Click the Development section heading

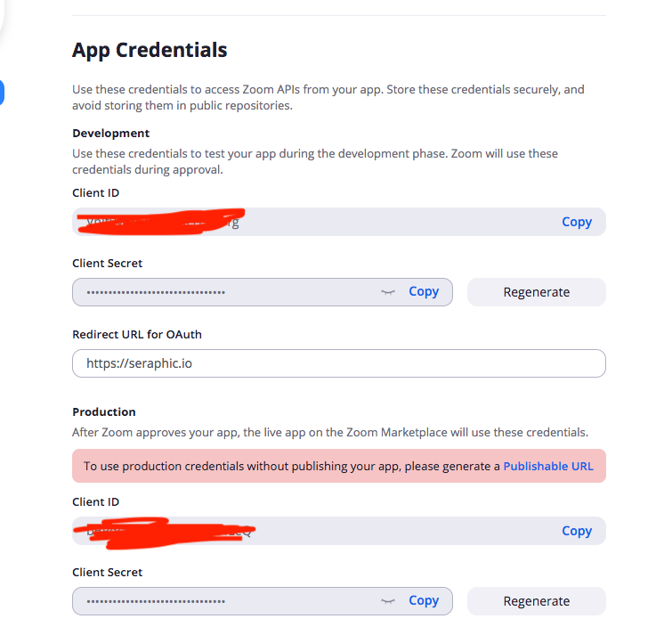coord(110,133)
